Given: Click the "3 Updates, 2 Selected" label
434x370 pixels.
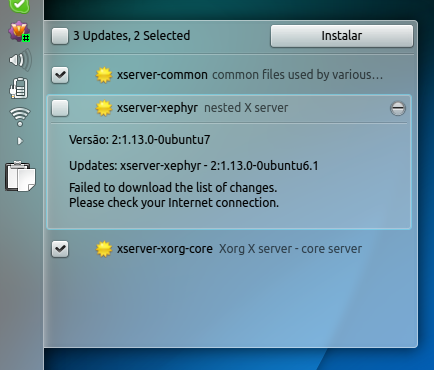Looking at the screenshot, I should coord(132,36).
